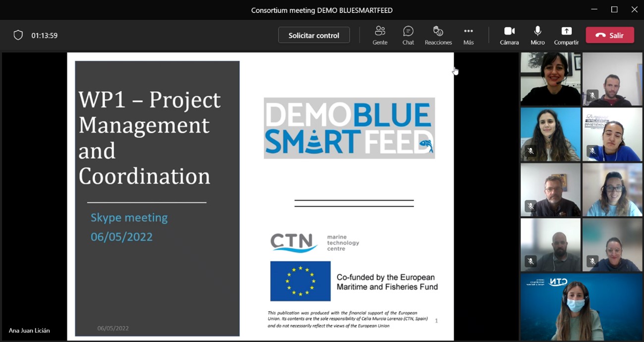Click the grey footer date 06/05/2022
644x342 pixels.
pos(113,328)
